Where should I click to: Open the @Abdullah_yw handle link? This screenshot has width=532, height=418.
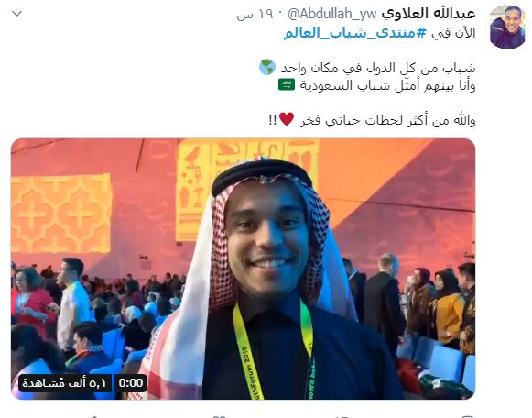332,14
